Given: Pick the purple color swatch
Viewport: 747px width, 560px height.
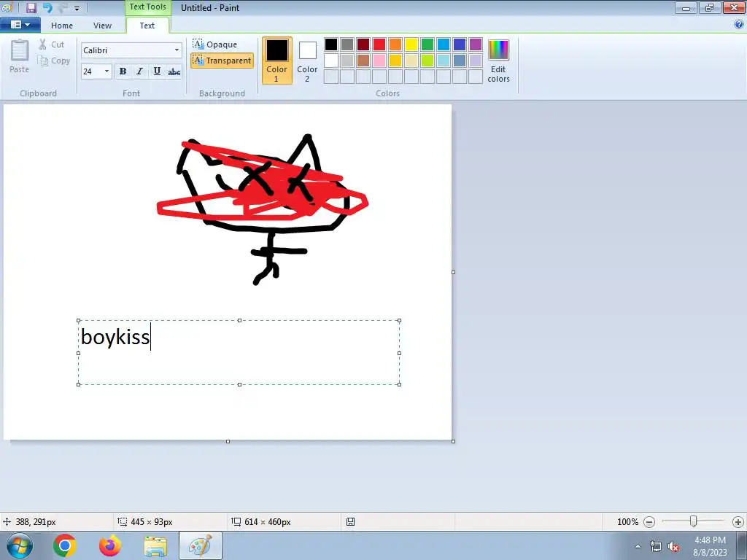Looking at the screenshot, I should [x=476, y=44].
